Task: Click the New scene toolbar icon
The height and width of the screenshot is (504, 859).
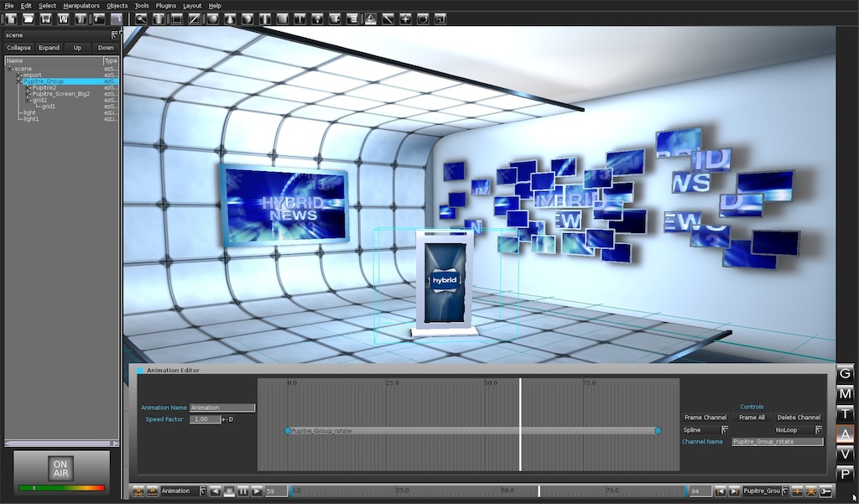Action: [11, 19]
